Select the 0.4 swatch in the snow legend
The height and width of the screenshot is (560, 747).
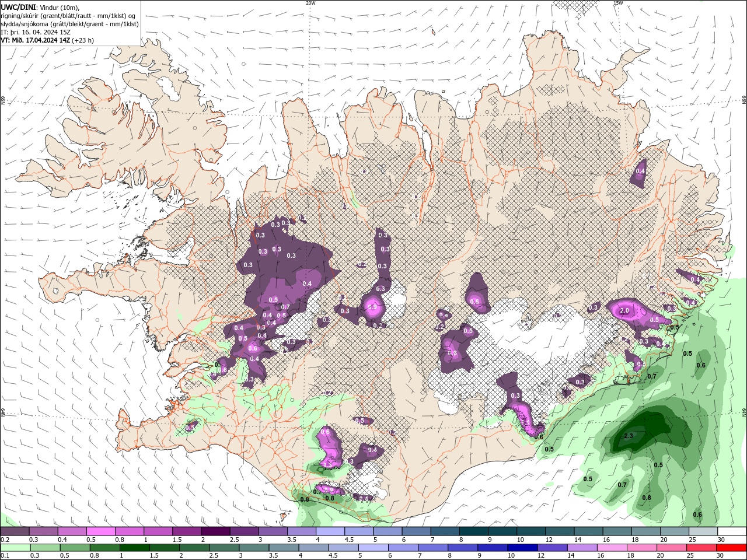tap(72, 531)
